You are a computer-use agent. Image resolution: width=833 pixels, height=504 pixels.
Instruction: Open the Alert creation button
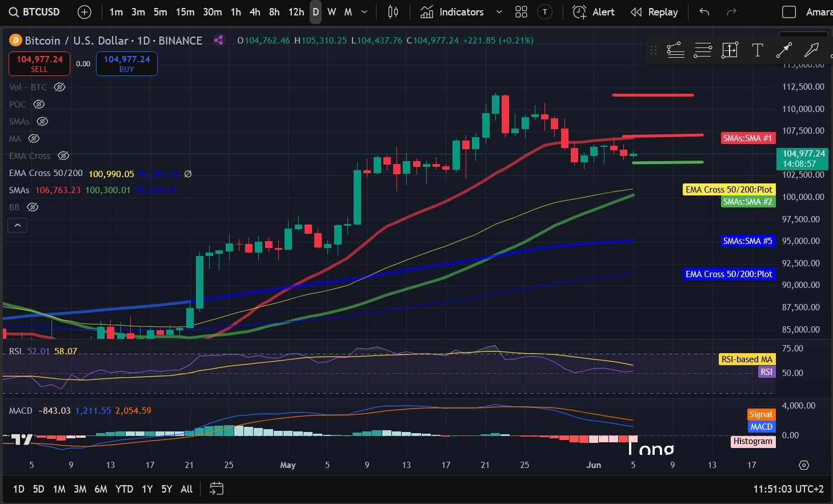point(594,12)
